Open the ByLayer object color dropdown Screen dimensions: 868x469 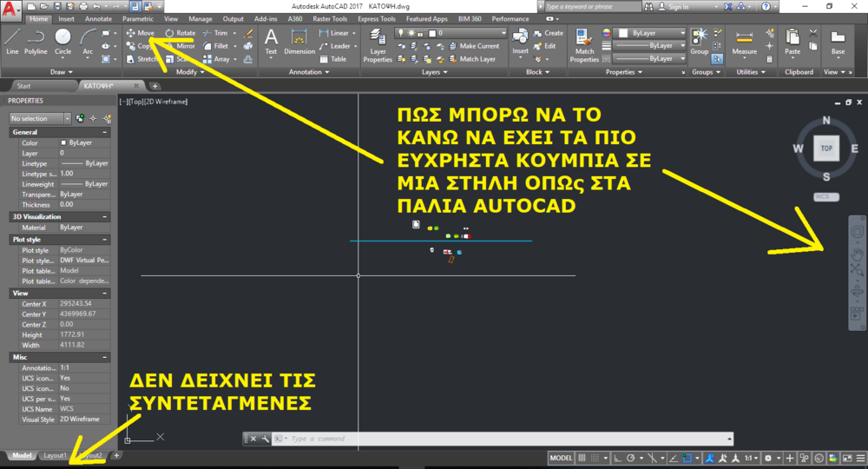click(x=653, y=33)
